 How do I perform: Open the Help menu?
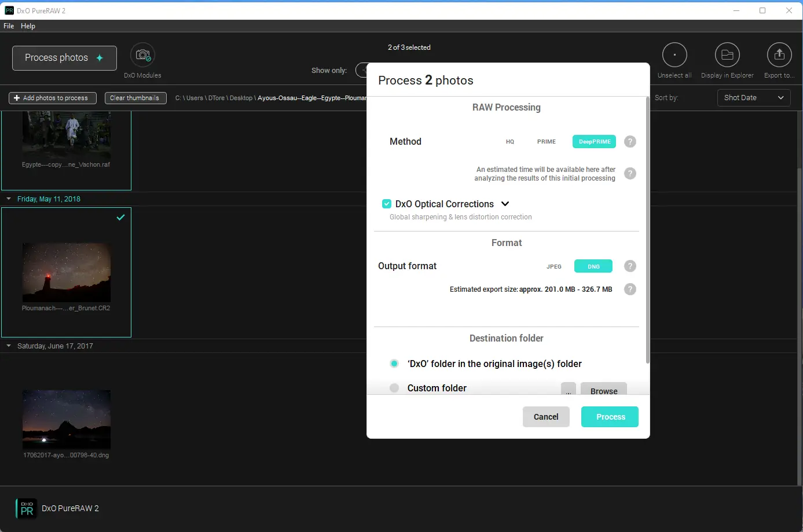coord(28,26)
